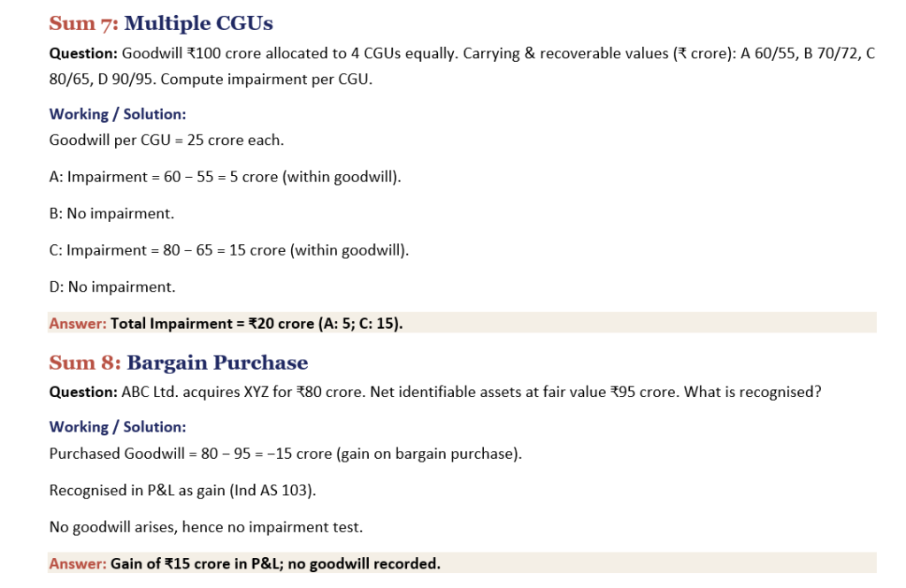Click the 'A: Impairment = 60 – 55' line
Image resolution: width=906 pixels, height=588 pixels.
point(225,177)
